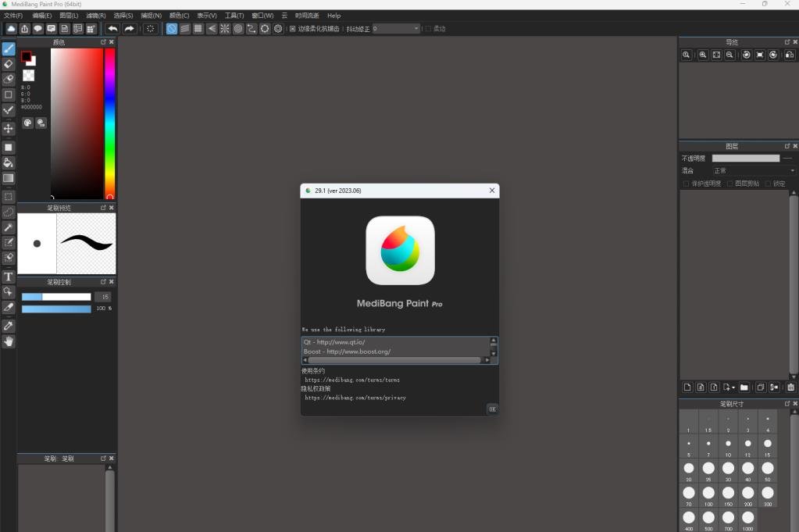Screen dimensions: 799x532
Task: Click the library list horizontal scrollbar
Action: click(x=396, y=360)
